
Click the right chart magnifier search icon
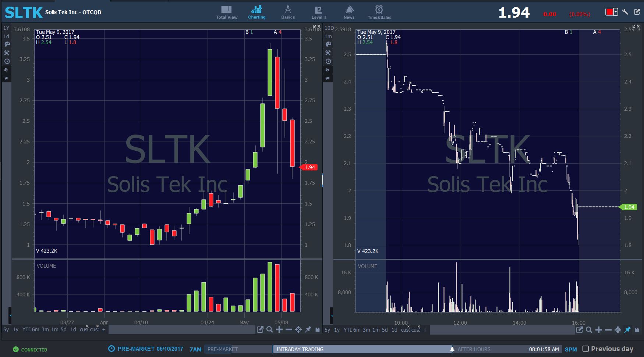tap(589, 330)
